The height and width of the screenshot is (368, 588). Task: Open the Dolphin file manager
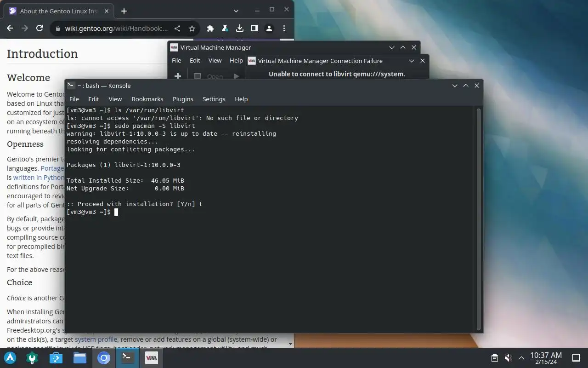(80, 358)
